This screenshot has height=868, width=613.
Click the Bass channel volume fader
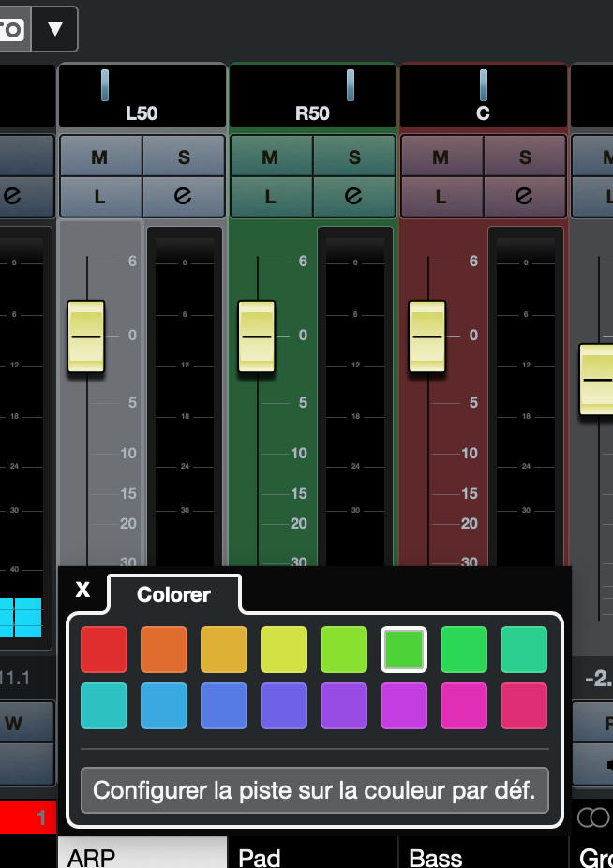click(x=426, y=336)
